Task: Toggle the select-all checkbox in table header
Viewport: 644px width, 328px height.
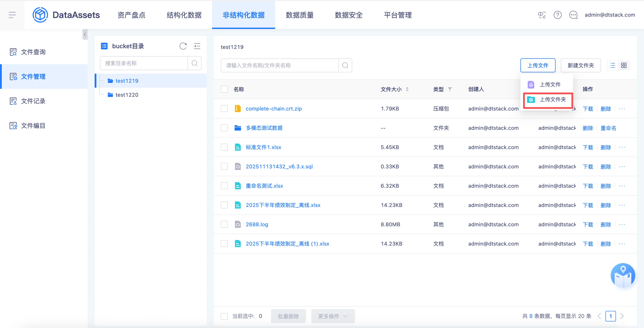Action: 224,89
